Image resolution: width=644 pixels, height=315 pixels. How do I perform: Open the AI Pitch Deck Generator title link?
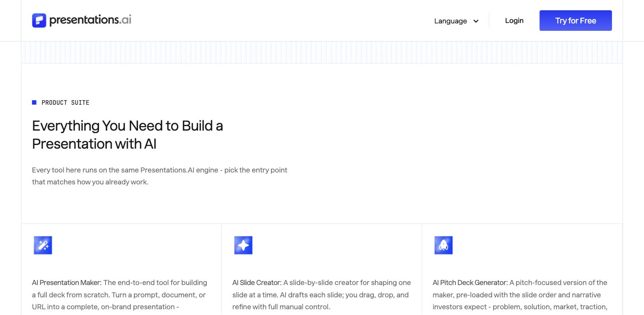pyautogui.click(x=470, y=283)
